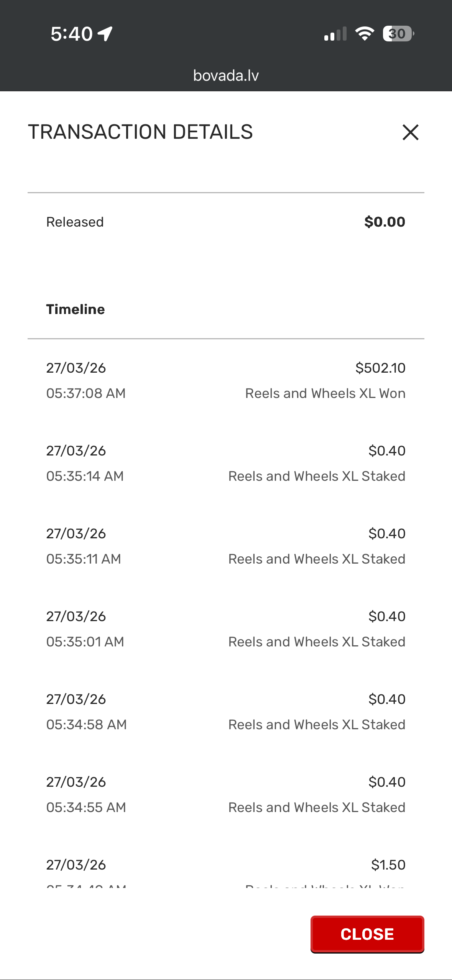Select the $502.10 Reels and Wheels XL Won entry

tap(226, 380)
